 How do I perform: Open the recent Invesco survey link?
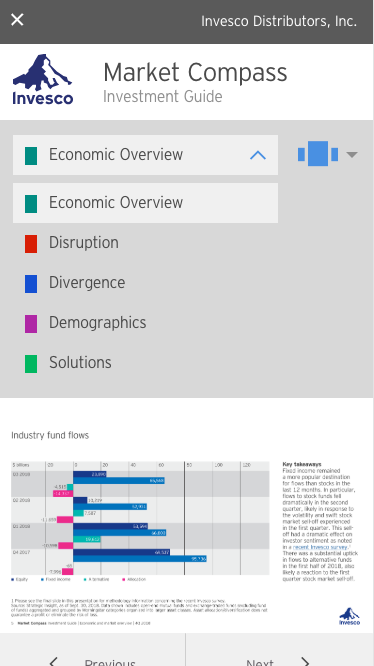pyautogui.click(x=320, y=547)
